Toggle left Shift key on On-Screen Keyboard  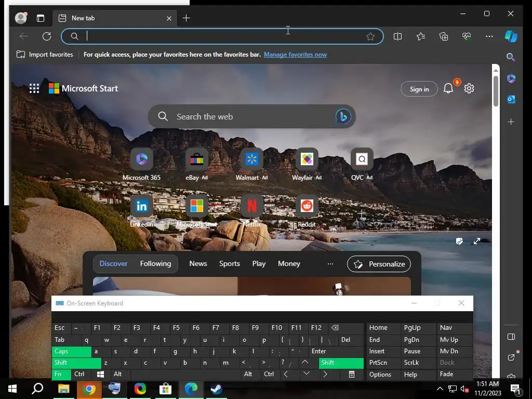(x=77, y=363)
